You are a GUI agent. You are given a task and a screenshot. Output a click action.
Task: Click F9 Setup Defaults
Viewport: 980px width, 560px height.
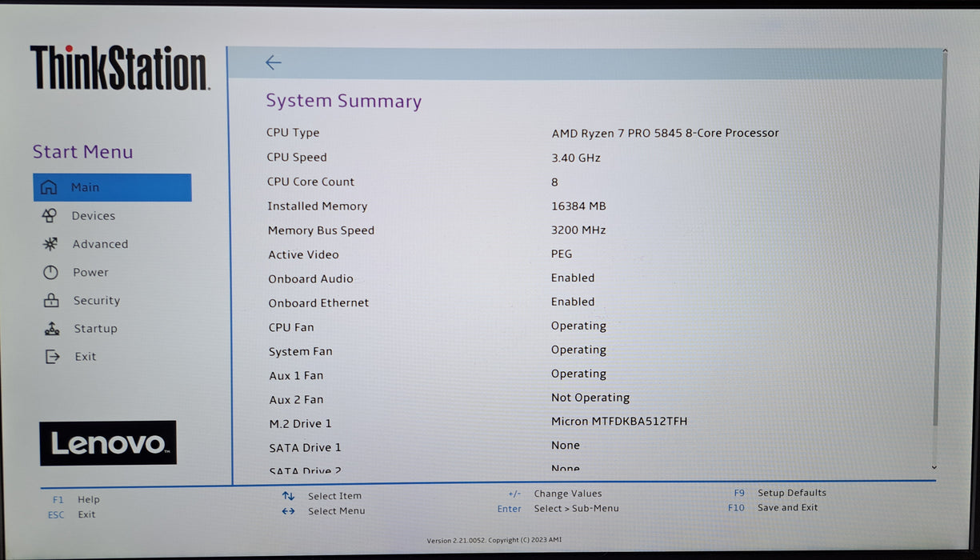coord(780,493)
